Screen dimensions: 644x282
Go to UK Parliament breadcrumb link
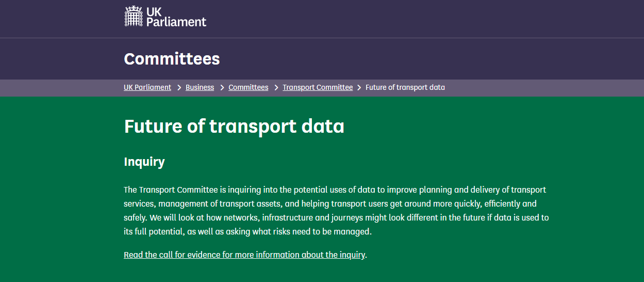click(x=147, y=87)
